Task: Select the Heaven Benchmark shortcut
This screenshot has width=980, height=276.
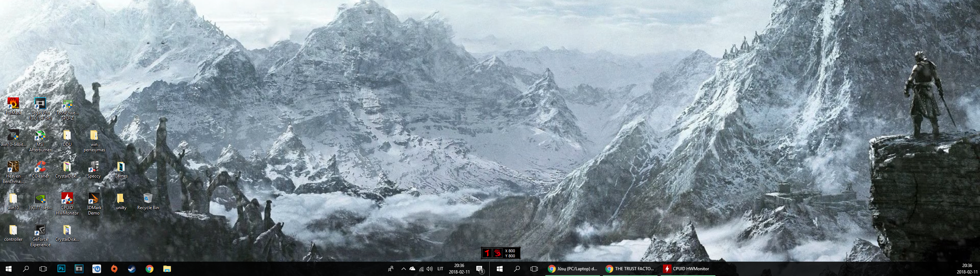Action: [13, 172]
